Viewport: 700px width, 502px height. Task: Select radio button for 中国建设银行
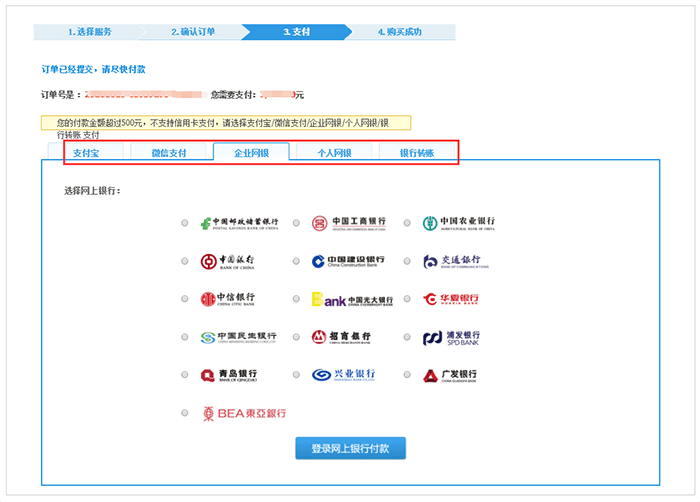coord(296,261)
